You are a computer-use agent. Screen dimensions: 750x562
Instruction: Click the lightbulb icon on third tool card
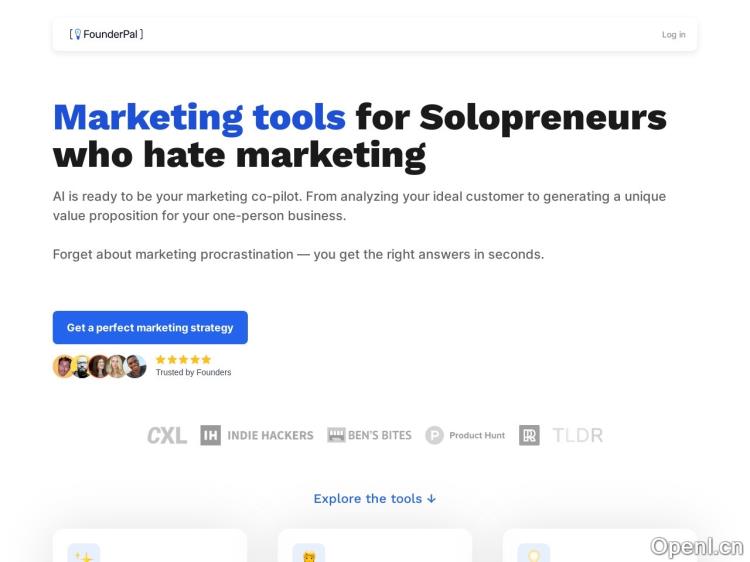click(534, 555)
